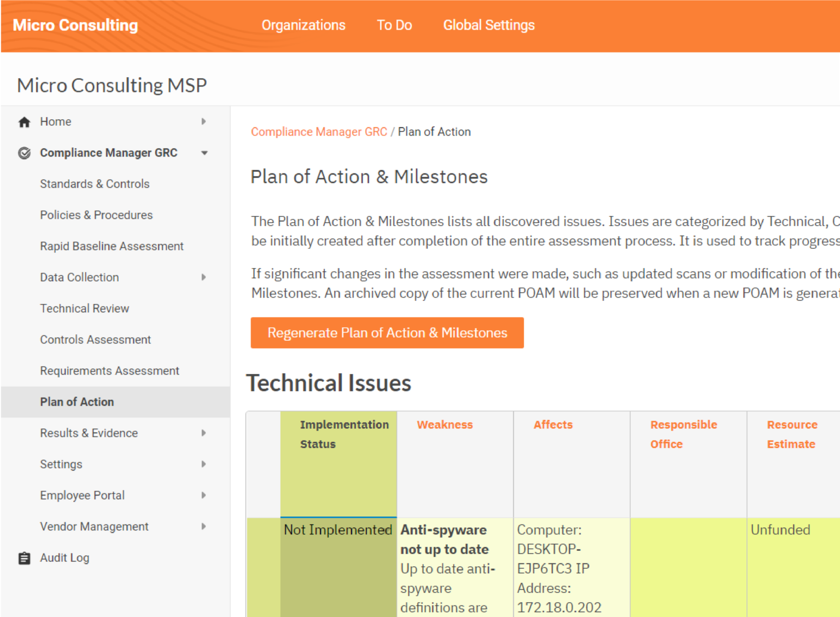
Task: Expand the Home submenu arrow
Action: coord(204,121)
